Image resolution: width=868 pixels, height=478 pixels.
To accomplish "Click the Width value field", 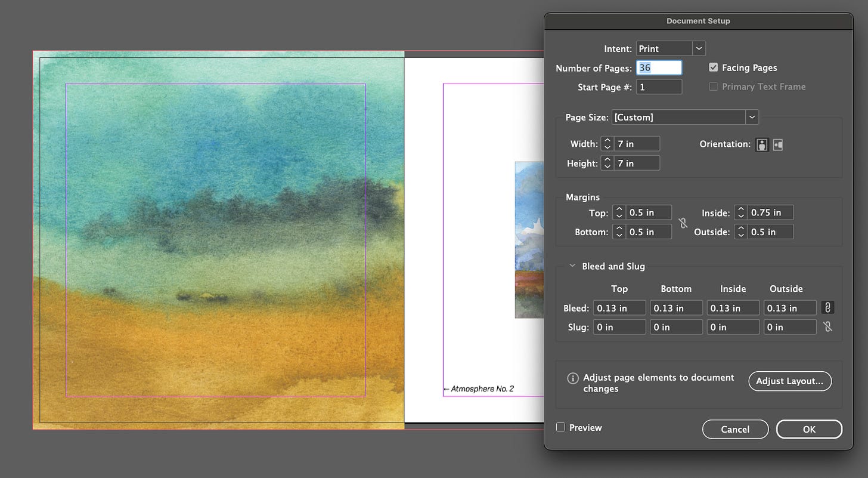I will [x=636, y=144].
